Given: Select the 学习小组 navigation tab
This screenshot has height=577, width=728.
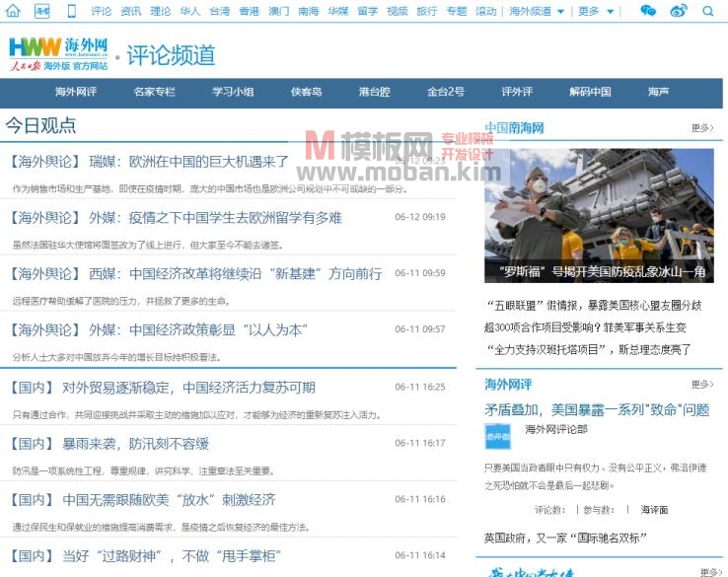Looking at the screenshot, I should click(233, 92).
